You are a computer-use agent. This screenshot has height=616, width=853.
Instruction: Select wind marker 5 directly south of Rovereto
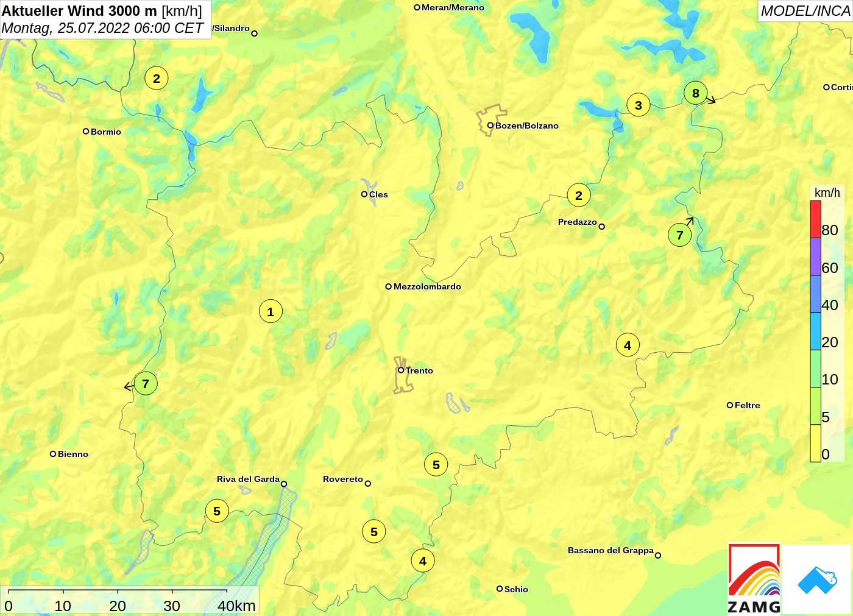point(374,532)
